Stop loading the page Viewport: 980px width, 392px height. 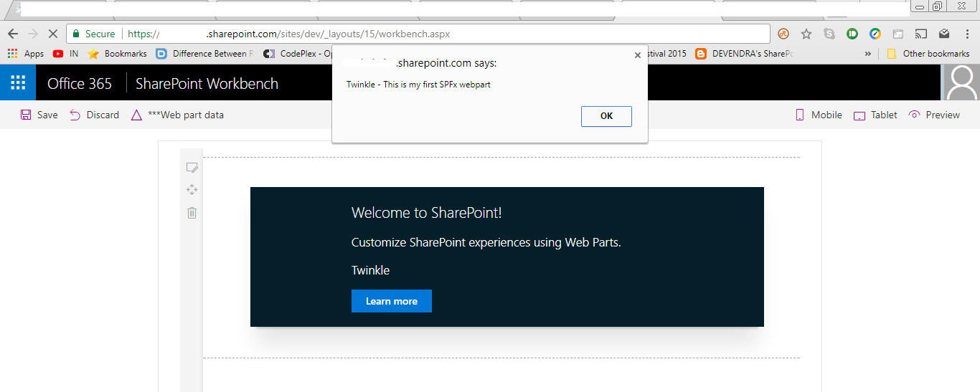(x=52, y=34)
